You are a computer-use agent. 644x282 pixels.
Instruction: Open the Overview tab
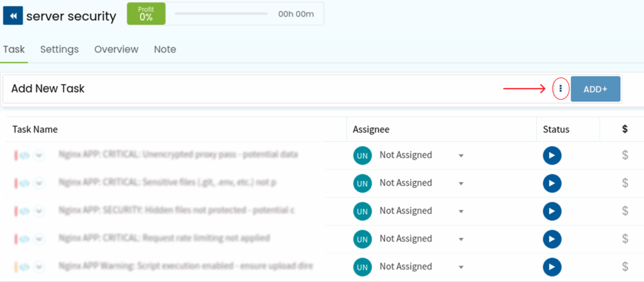click(116, 49)
